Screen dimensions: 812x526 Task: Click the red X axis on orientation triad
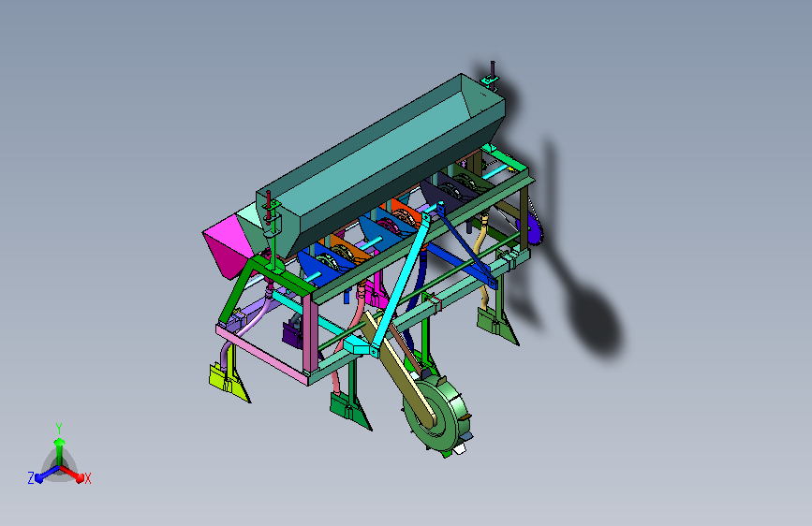tap(73, 474)
